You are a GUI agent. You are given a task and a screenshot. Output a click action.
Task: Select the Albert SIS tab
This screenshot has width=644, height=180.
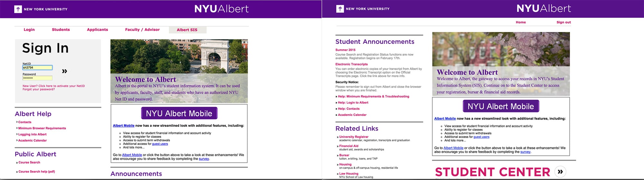pyautogui.click(x=187, y=30)
